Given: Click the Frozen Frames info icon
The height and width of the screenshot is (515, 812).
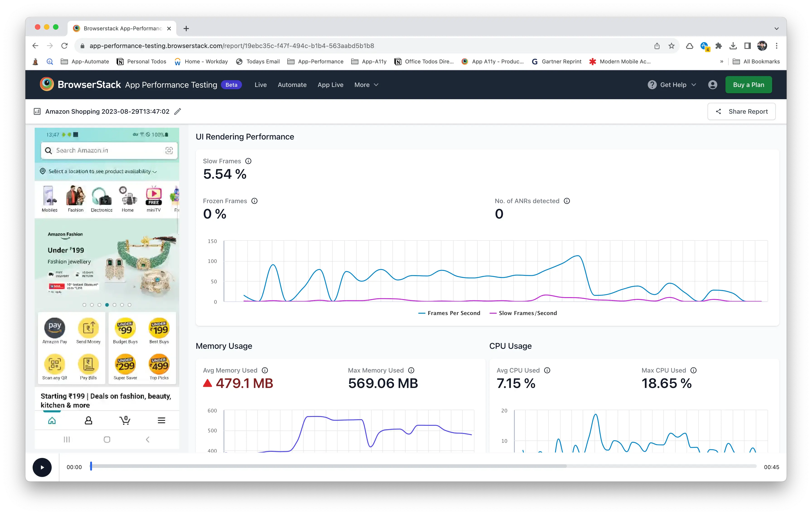Looking at the screenshot, I should (x=254, y=201).
